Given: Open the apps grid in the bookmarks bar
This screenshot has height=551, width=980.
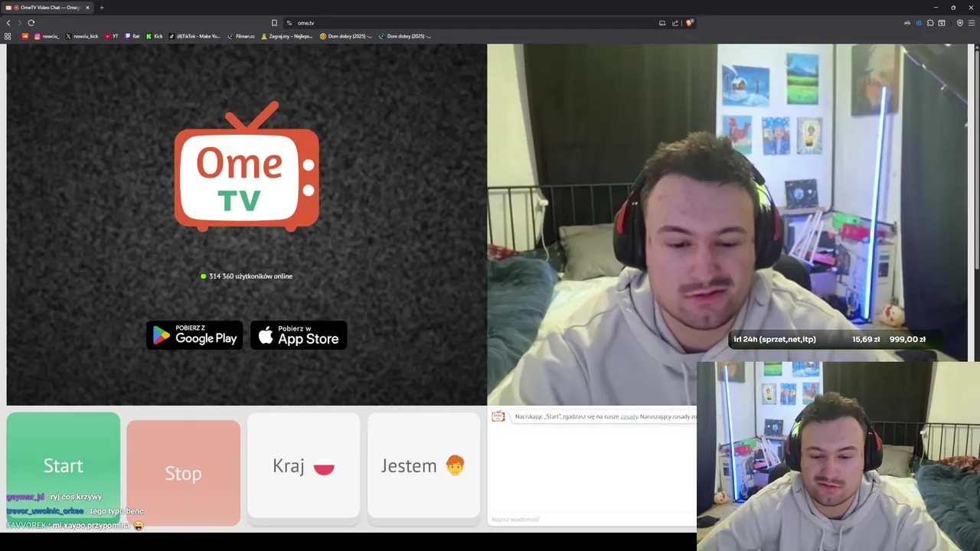Looking at the screenshot, I should tap(8, 36).
